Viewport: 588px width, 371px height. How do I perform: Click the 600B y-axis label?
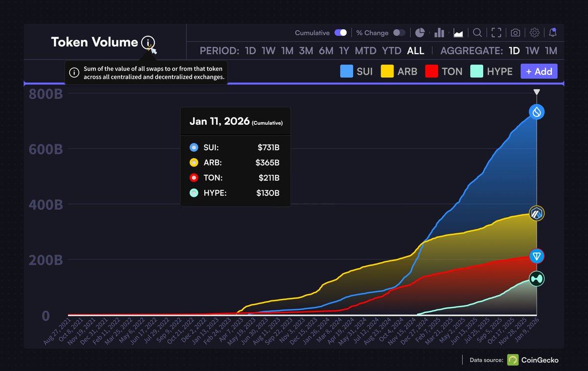[46, 149]
